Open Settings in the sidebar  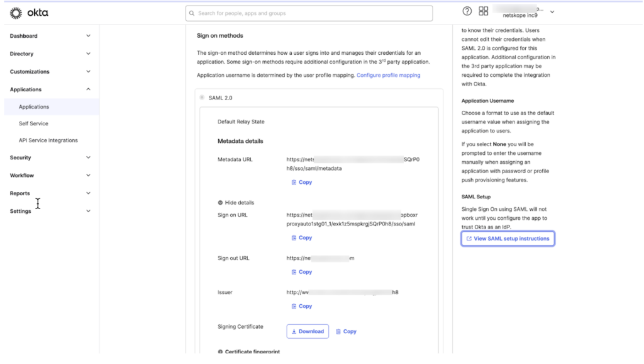click(x=20, y=212)
